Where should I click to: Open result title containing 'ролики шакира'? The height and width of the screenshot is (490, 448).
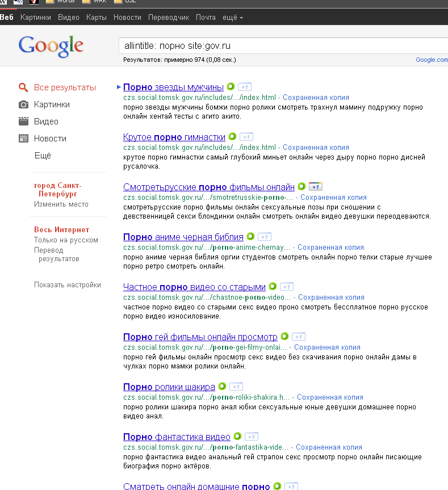point(169,387)
